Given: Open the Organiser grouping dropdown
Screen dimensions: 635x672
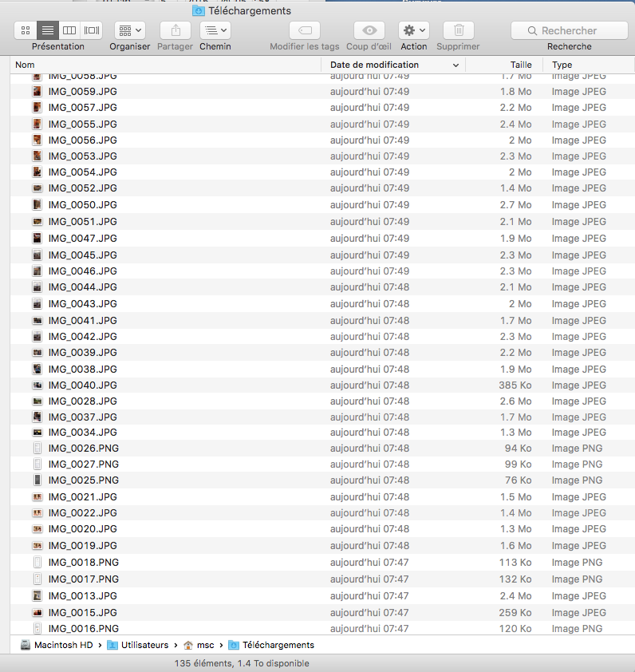Looking at the screenshot, I should [x=129, y=30].
